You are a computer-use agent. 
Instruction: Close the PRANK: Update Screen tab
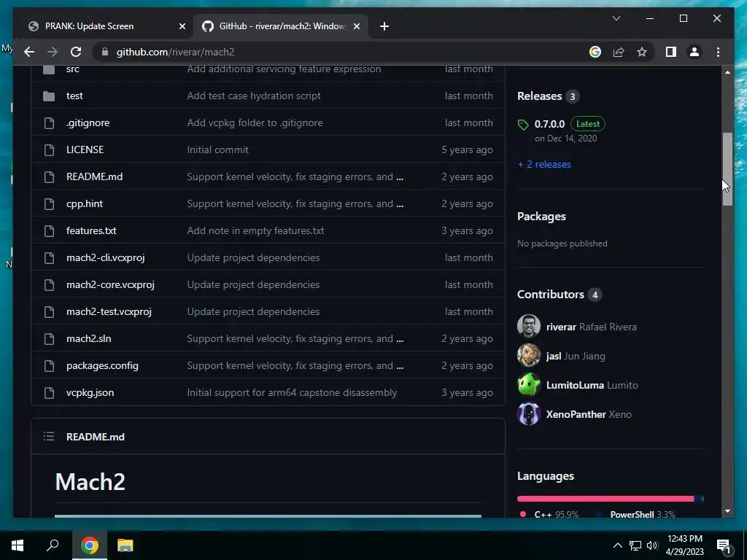pos(182,26)
